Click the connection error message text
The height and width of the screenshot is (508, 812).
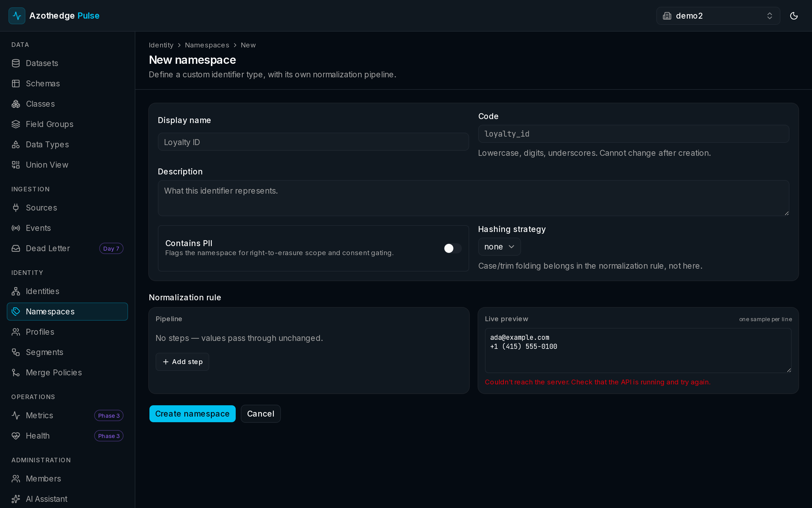pos(598,382)
